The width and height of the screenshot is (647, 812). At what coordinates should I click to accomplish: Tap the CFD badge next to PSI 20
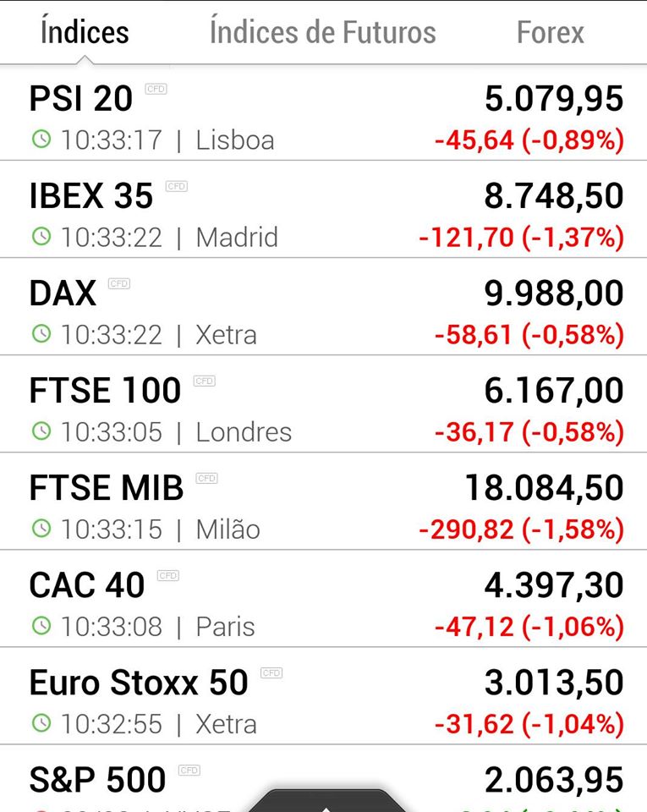[156, 89]
